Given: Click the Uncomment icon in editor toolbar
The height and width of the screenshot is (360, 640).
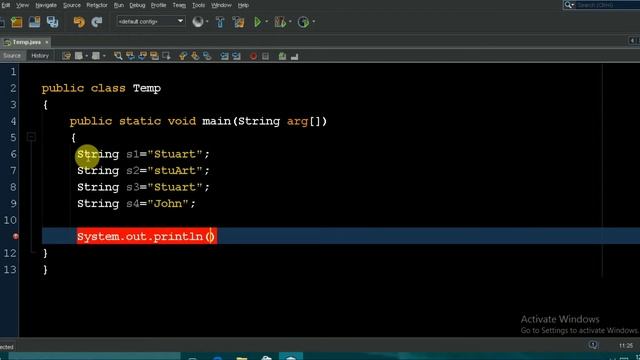Looking at the screenshot, I should [x=294, y=56].
